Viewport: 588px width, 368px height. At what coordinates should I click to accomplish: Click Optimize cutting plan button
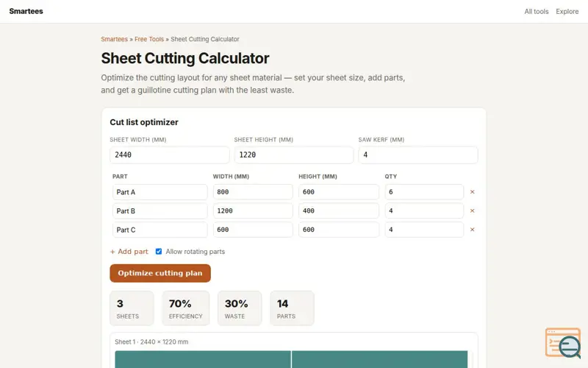pos(160,273)
